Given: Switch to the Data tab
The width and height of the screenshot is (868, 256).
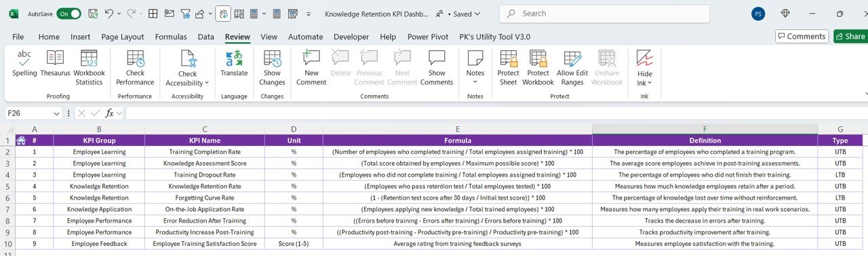Looking at the screenshot, I should point(206,37).
